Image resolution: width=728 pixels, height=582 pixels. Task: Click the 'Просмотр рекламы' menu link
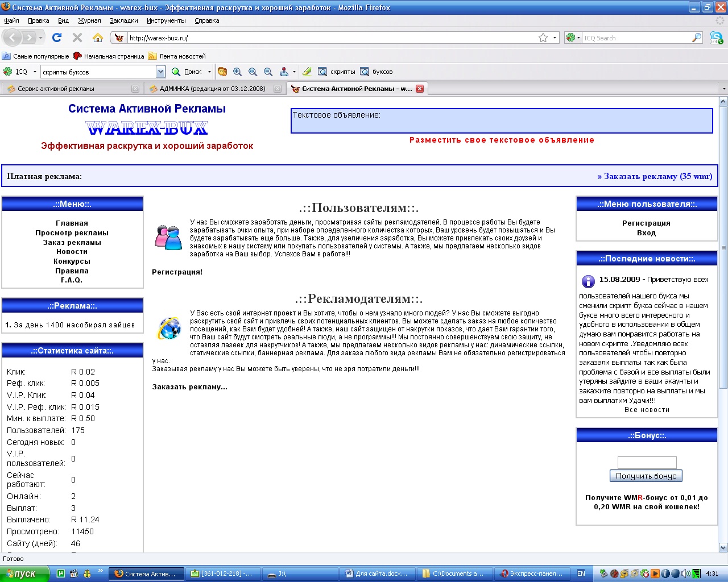pyautogui.click(x=72, y=232)
